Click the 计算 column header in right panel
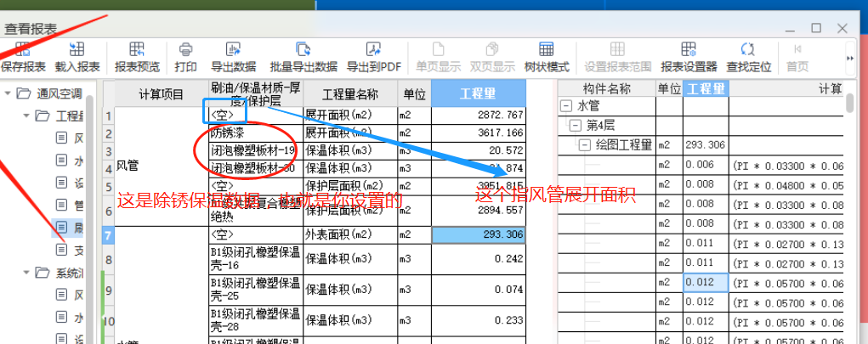 [x=788, y=88]
